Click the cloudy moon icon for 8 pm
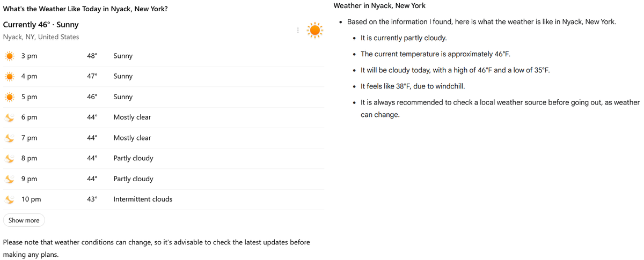This screenshot has height=260, width=644. [x=10, y=158]
